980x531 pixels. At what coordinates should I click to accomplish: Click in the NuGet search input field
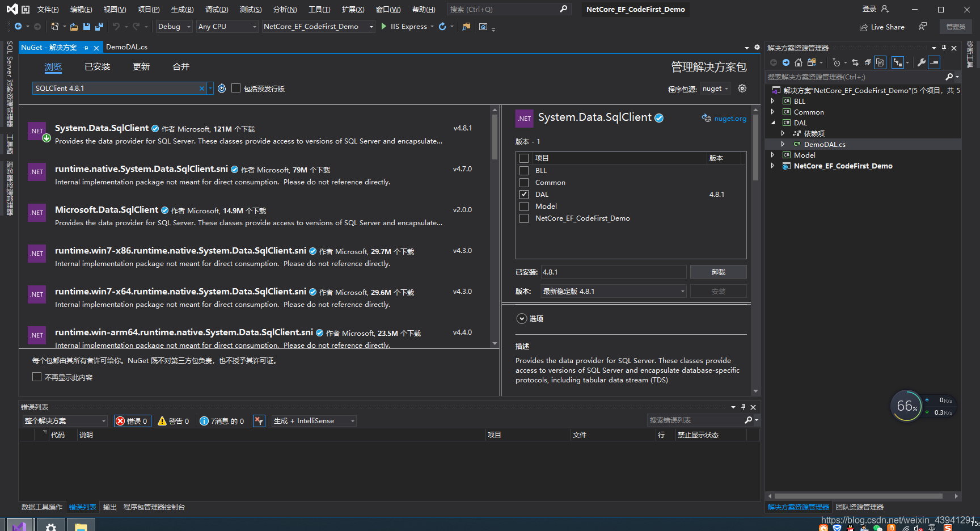[116, 88]
